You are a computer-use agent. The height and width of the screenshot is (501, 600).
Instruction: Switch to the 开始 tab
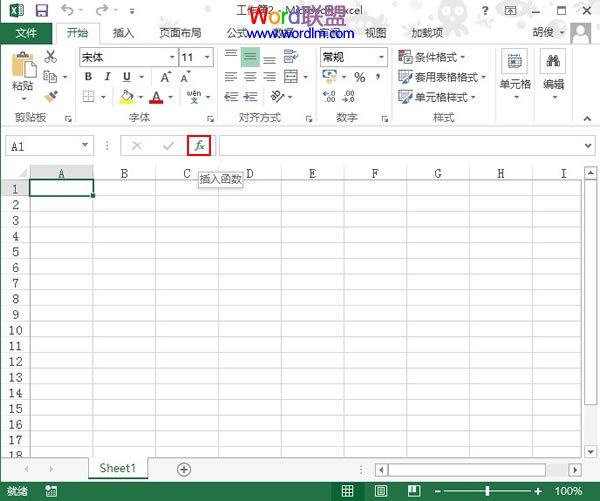78,33
